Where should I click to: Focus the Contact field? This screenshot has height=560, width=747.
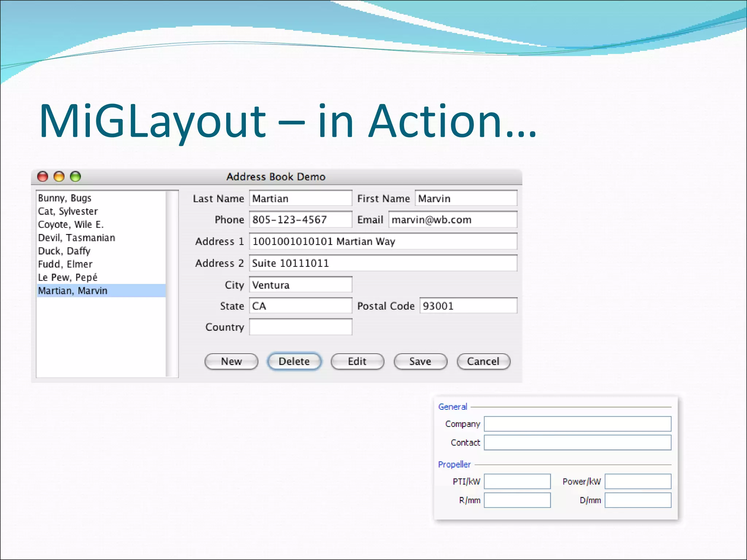point(577,442)
